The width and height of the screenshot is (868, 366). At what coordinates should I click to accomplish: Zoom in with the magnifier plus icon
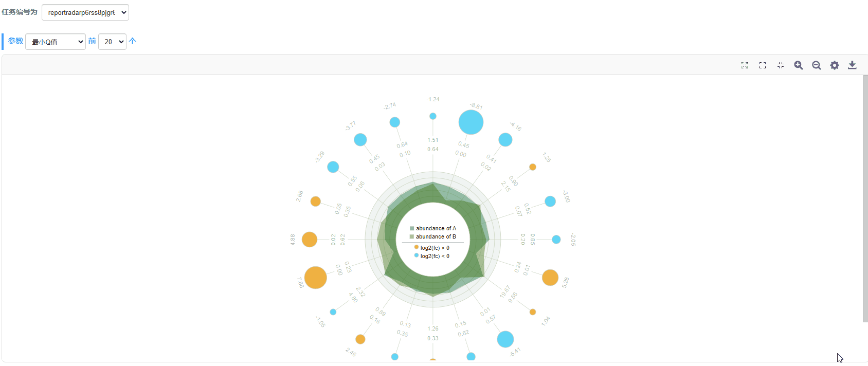coord(799,65)
